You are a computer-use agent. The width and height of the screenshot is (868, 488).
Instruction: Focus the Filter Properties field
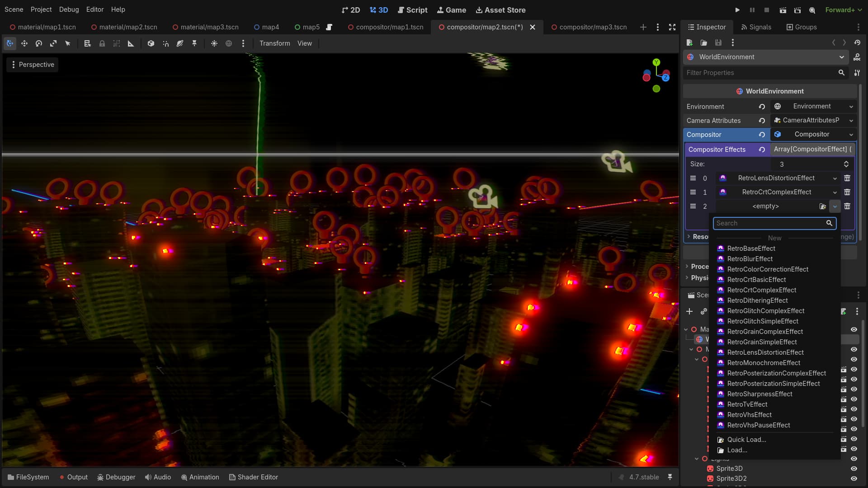click(x=765, y=73)
